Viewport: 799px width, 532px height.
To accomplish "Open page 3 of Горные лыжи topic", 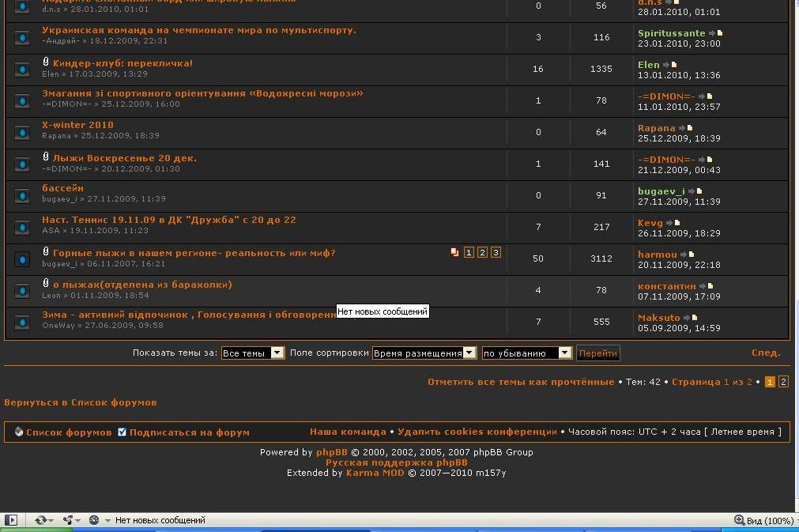I will tap(496, 253).
